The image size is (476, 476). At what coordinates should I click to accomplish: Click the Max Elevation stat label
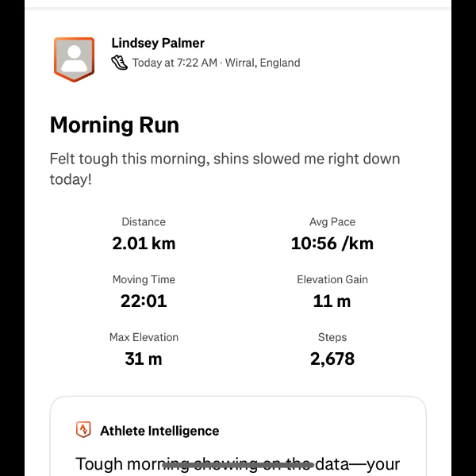coord(144,337)
